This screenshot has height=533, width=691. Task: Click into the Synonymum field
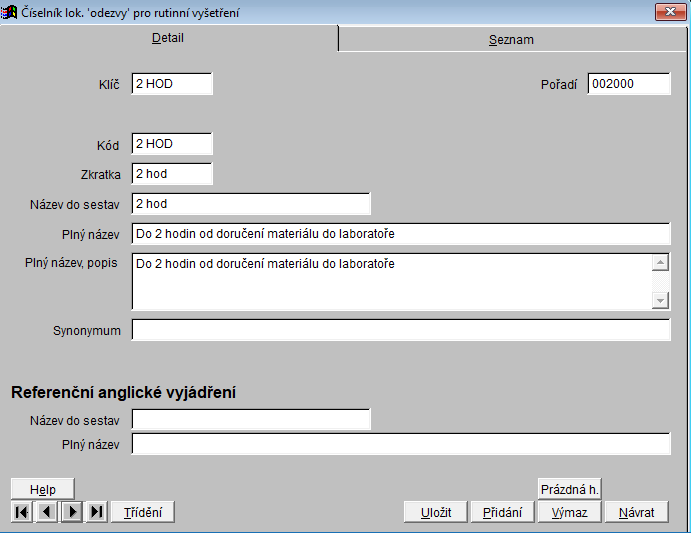(400, 330)
